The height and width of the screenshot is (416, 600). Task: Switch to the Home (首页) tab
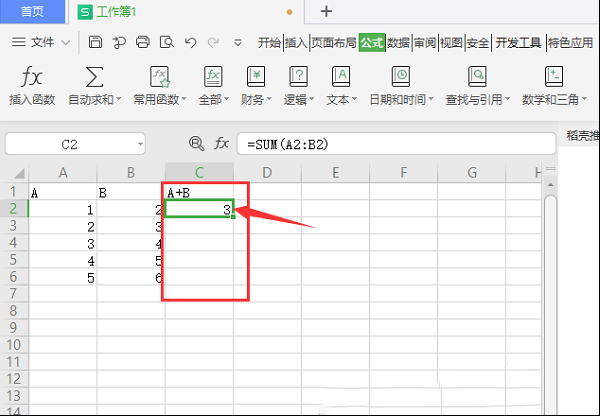click(x=32, y=11)
